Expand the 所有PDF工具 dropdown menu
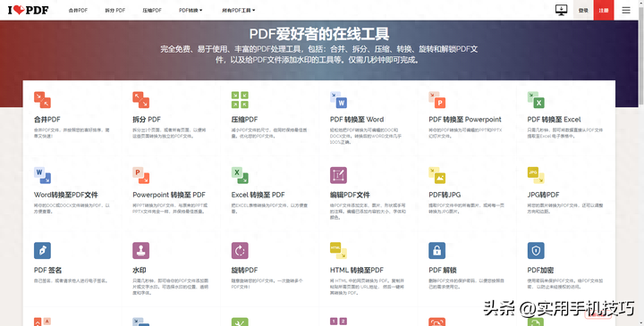Viewport: 644px width, 326px height. tap(239, 10)
